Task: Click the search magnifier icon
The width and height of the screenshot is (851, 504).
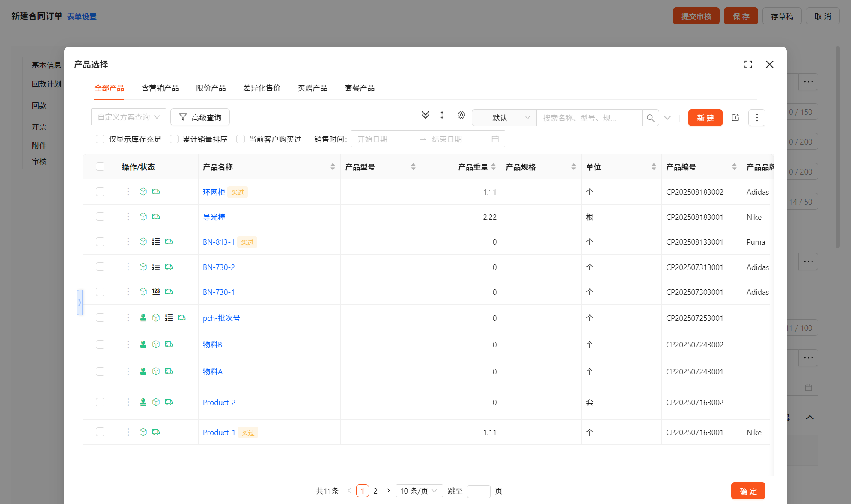Action: click(x=650, y=118)
